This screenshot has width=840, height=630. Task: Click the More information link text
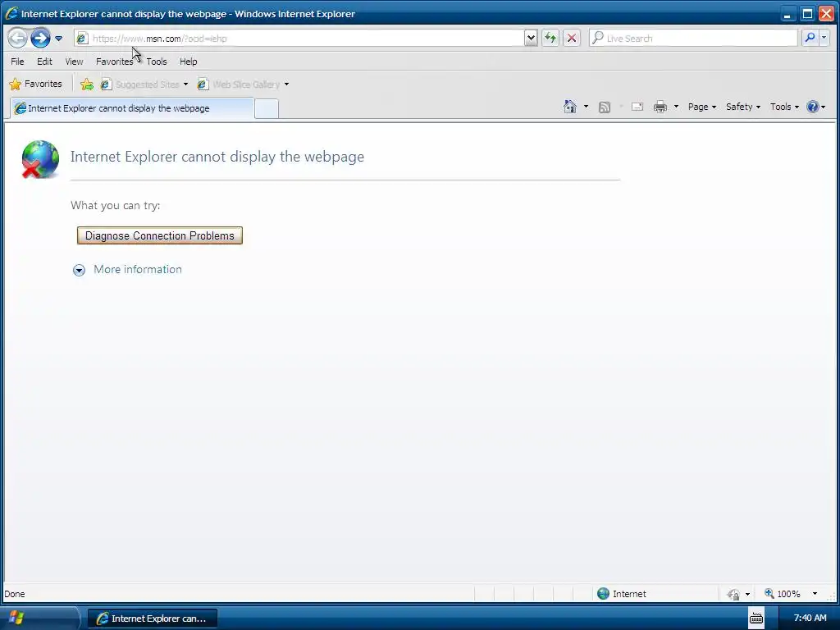coord(138,269)
